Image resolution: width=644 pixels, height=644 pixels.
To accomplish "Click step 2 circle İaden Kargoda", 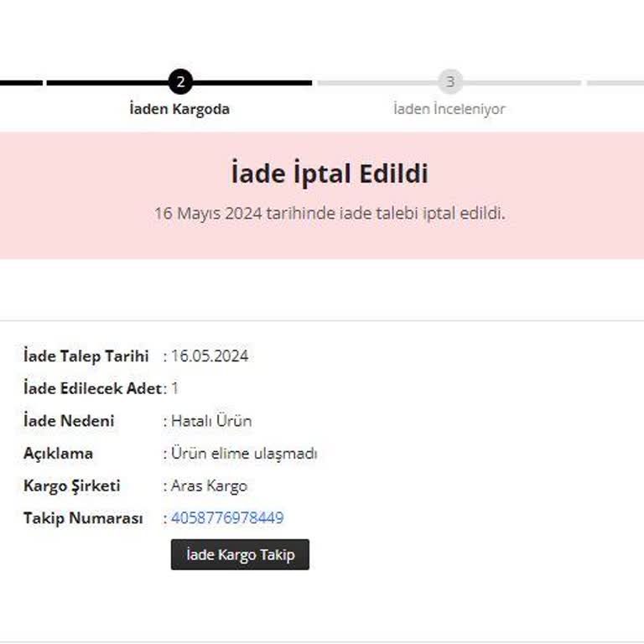I will pyautogui.click(x=180, y=82).
